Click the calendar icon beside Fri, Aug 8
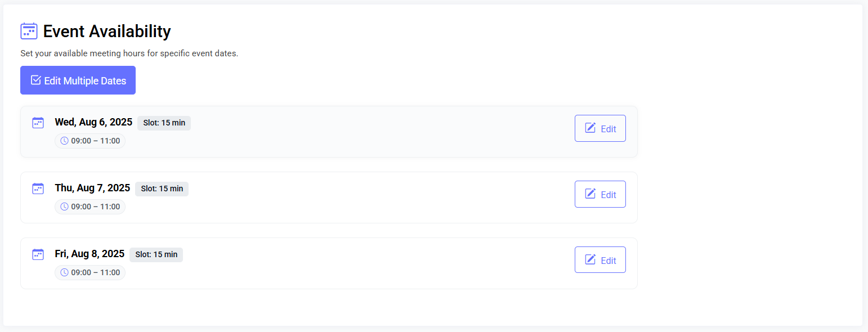 tap(38, 254)
